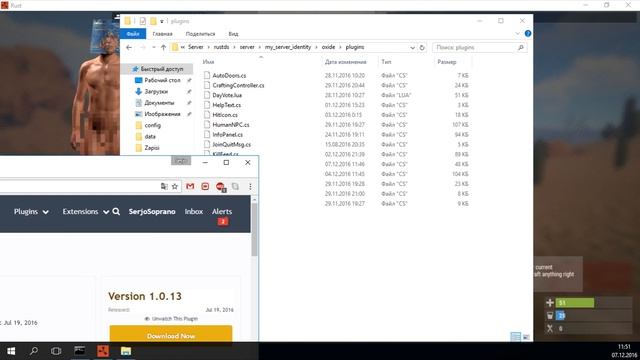Open the address bar history dropdown

tap(412, 47)
